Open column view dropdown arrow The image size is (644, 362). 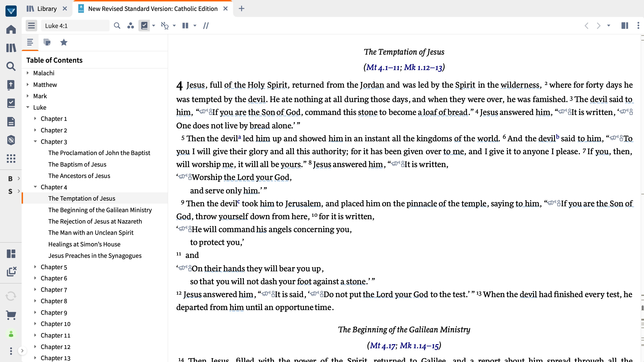(195, 25)
